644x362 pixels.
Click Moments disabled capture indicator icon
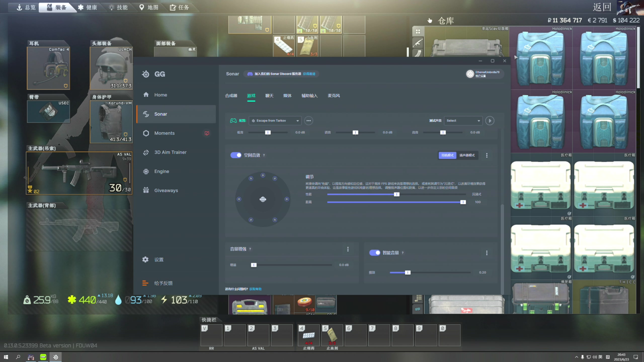coord(207,133)
